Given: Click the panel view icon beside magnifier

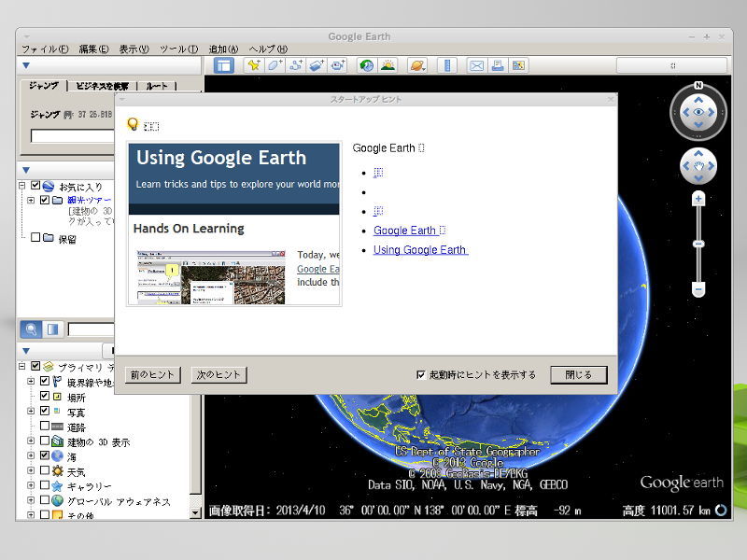Looking at the screenshot, I should click(52, 329).
